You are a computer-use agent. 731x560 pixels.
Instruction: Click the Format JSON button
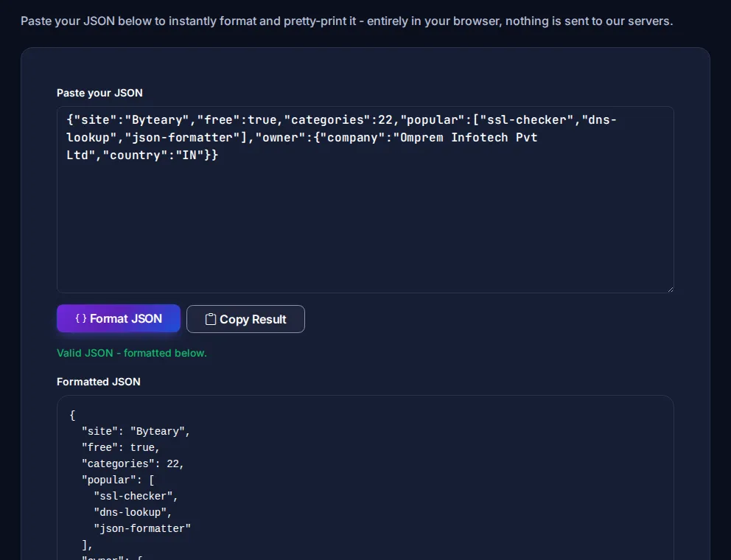(x=119, y=318)
